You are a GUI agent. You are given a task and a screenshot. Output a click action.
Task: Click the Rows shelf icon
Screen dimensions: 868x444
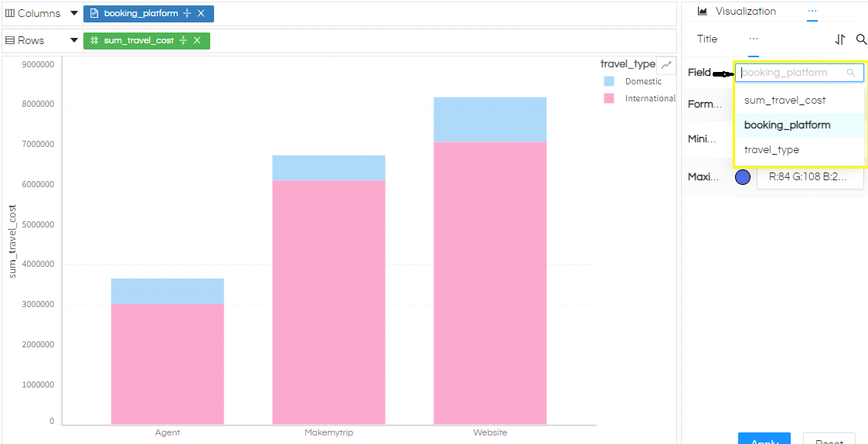pos(9,40)
